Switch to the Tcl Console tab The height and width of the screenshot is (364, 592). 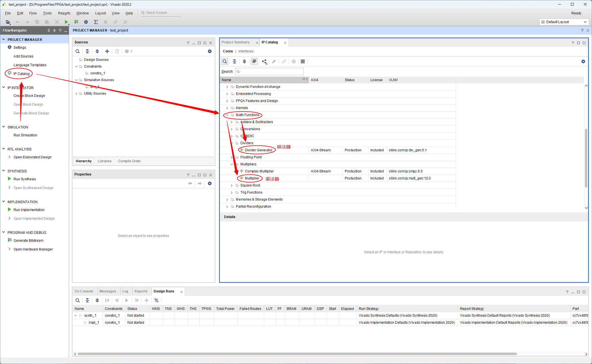click(x=84, y=291)
